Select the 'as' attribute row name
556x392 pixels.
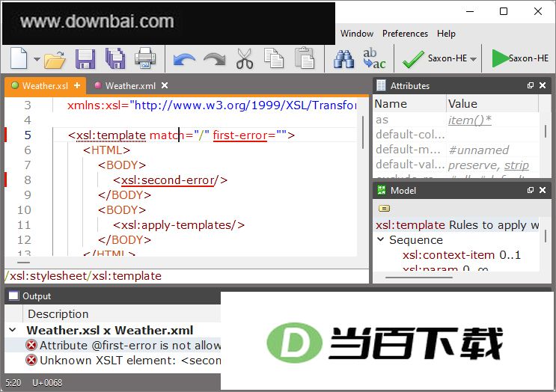pyautogui.click(x=382, y=120)
